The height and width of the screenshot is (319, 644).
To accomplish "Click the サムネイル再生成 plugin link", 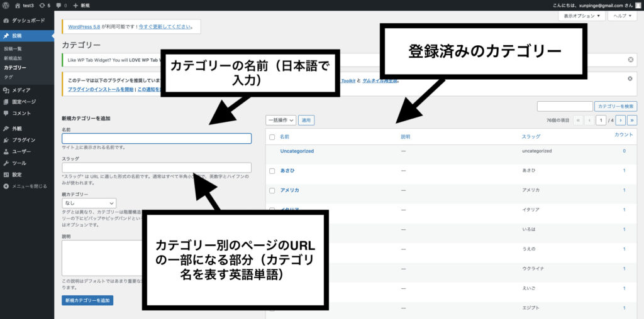I will click(x=380, y=81).
